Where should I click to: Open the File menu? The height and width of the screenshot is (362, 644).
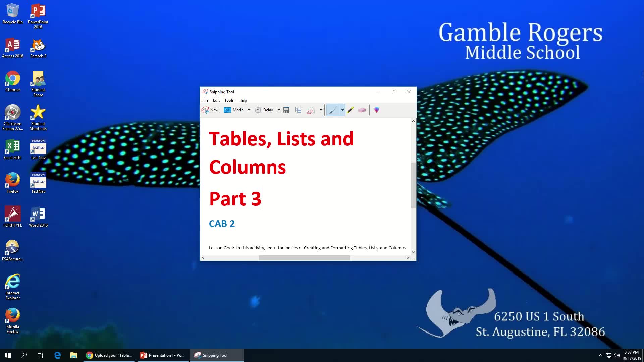(205, 100)
